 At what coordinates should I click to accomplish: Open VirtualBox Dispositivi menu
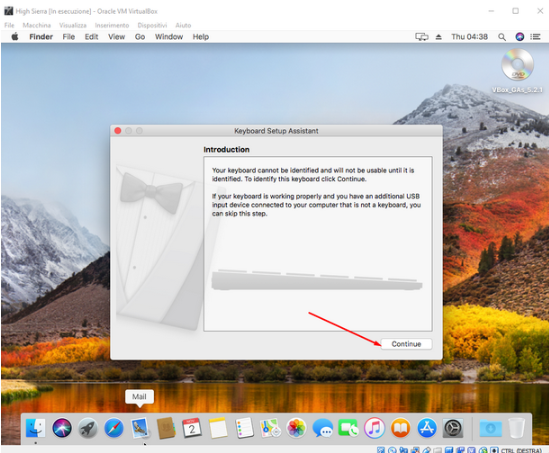coord(152,25)
